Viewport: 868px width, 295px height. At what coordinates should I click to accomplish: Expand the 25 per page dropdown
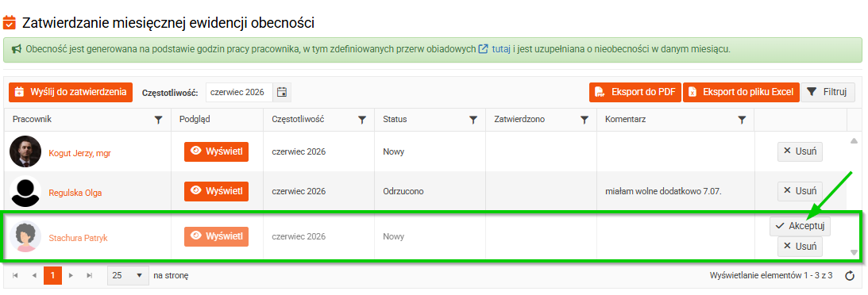coord(128,275)
